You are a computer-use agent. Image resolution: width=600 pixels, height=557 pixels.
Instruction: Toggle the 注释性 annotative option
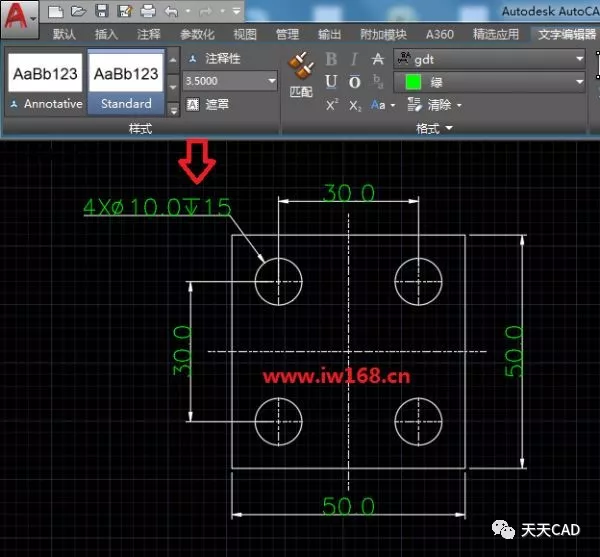pos(214,59)
